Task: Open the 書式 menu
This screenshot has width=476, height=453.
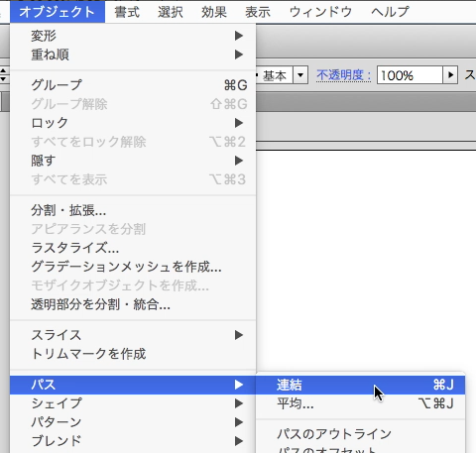Action: click(127, 12)
